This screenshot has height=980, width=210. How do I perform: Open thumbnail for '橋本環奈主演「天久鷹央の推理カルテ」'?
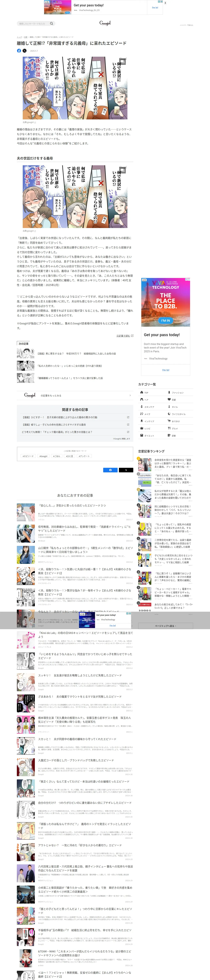tap(26, 724)
